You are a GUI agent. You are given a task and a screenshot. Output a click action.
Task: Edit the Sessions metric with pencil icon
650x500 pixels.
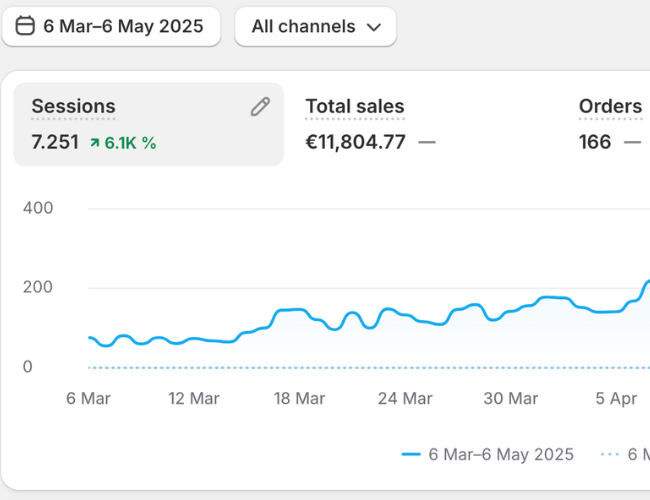[x=260, y=107]
